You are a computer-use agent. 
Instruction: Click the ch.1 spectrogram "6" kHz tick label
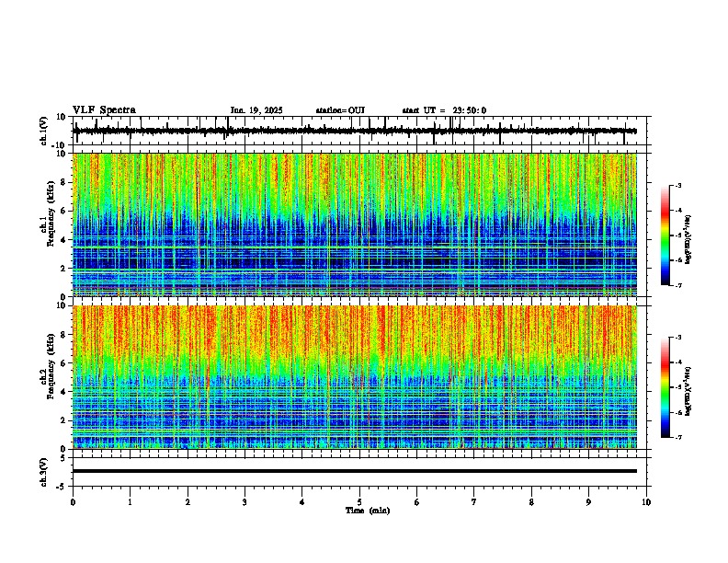pyautogui.click(x=63, y=211)
